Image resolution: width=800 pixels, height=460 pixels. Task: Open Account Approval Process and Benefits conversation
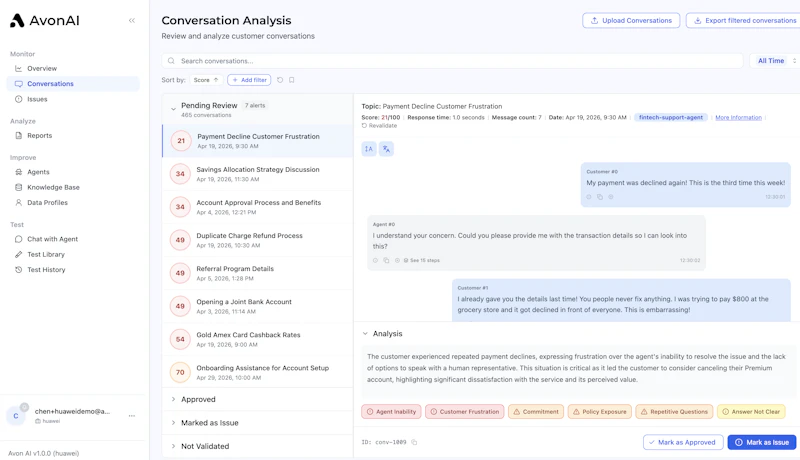tap(258, 207)
